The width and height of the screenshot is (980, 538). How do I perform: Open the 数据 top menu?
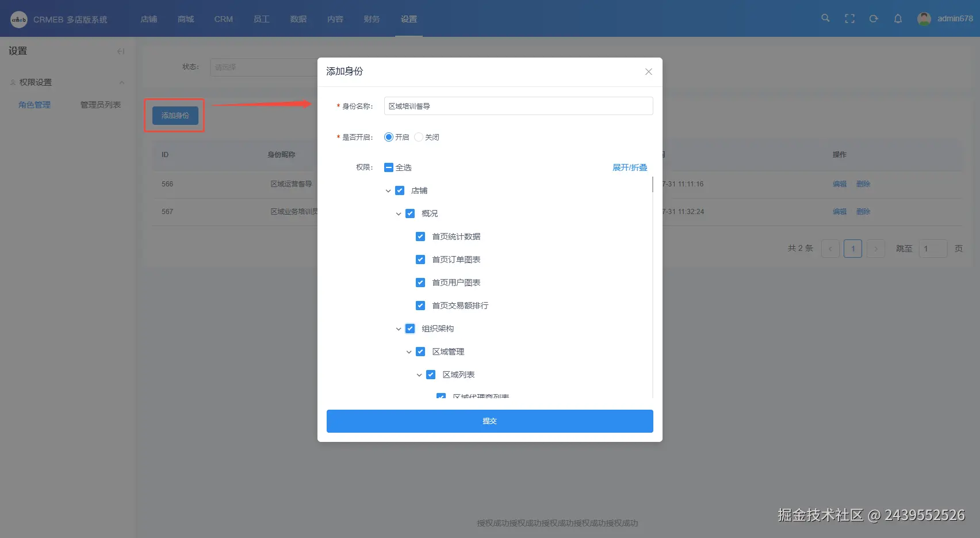point(298,19)
